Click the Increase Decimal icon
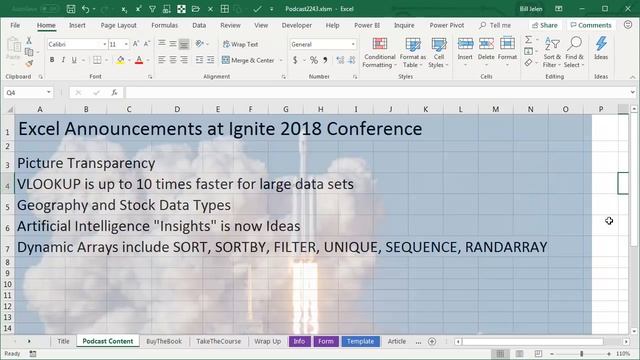This screenshot has height=360, width=640. point(340,60)
